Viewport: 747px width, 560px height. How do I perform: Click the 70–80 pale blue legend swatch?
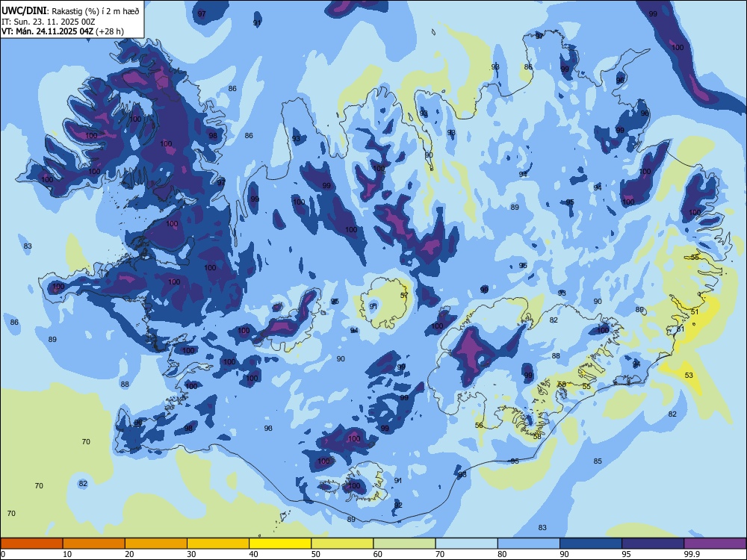point(467,544)
